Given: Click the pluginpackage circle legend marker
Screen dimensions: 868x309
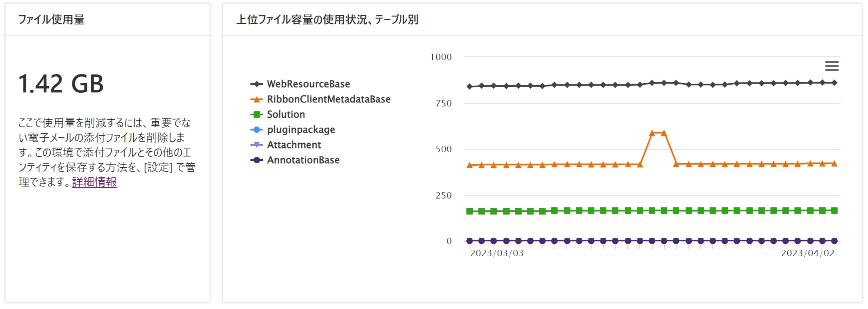Looking at the screenshot, I should (256, 130).
